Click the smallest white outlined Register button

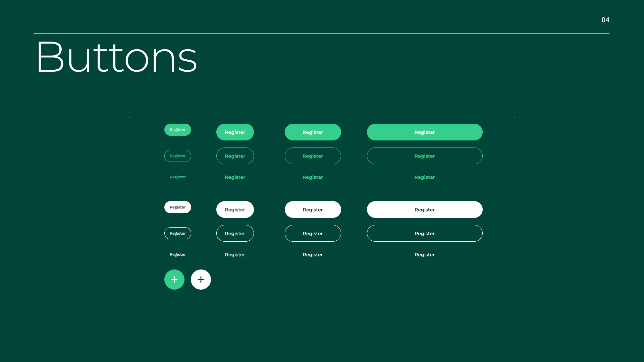click(178, 233)
